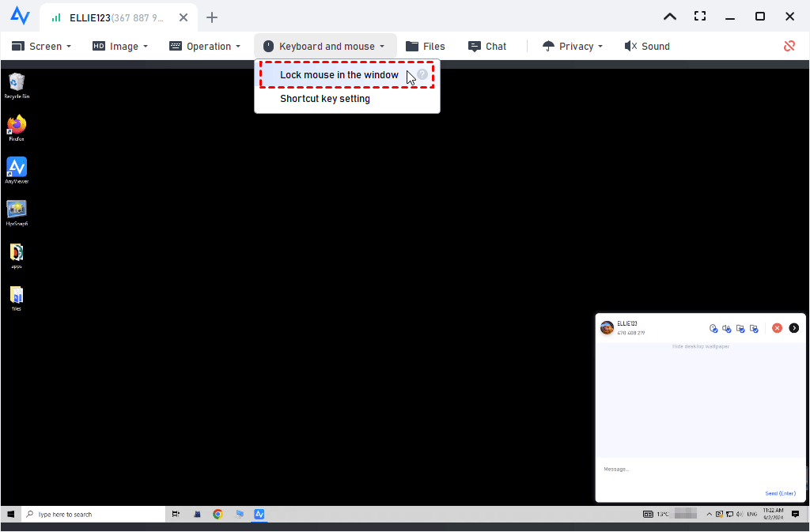Click red disconnect button in chat panel
810x532 pixels.
pyautogui.click(x=777, y=328)
